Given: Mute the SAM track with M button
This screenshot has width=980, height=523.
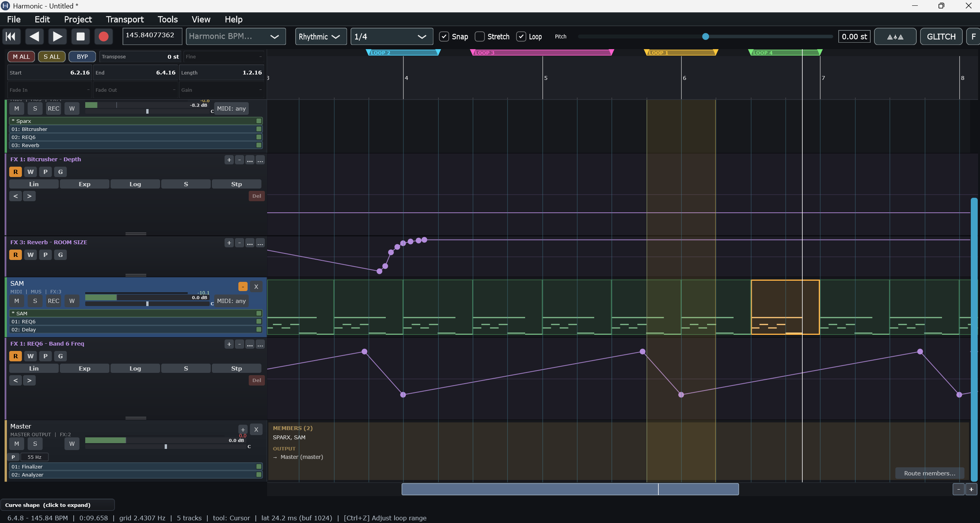Looking at the screenshot, I should click(17, 301).
